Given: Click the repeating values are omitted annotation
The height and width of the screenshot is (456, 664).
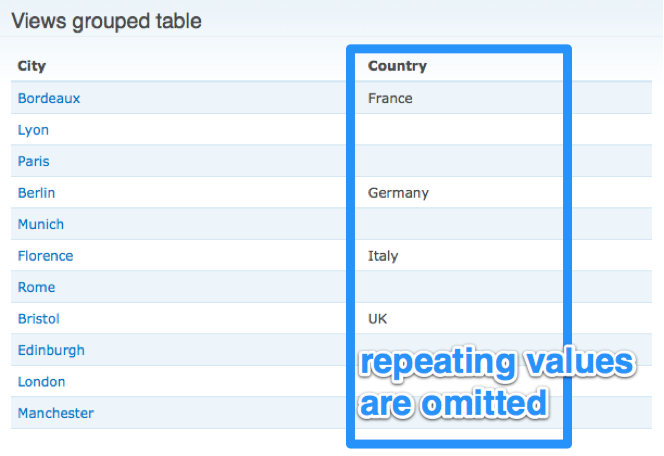Looking at the screenshot, I should 496,383.
